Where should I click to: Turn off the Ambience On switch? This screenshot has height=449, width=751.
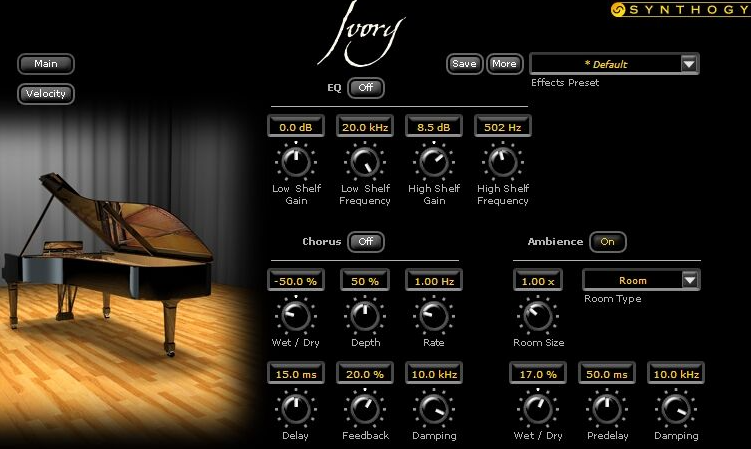pyautogui.click(x=607, y=242)
